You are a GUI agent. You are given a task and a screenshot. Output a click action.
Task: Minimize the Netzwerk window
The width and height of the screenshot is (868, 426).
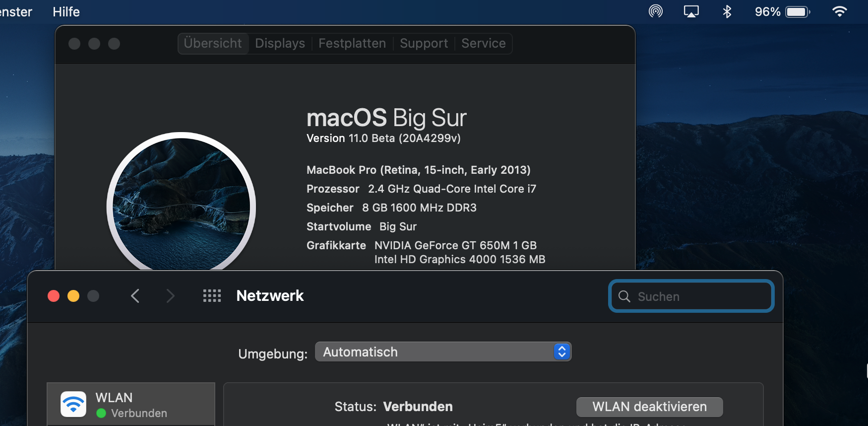click(x=73, y=296)
